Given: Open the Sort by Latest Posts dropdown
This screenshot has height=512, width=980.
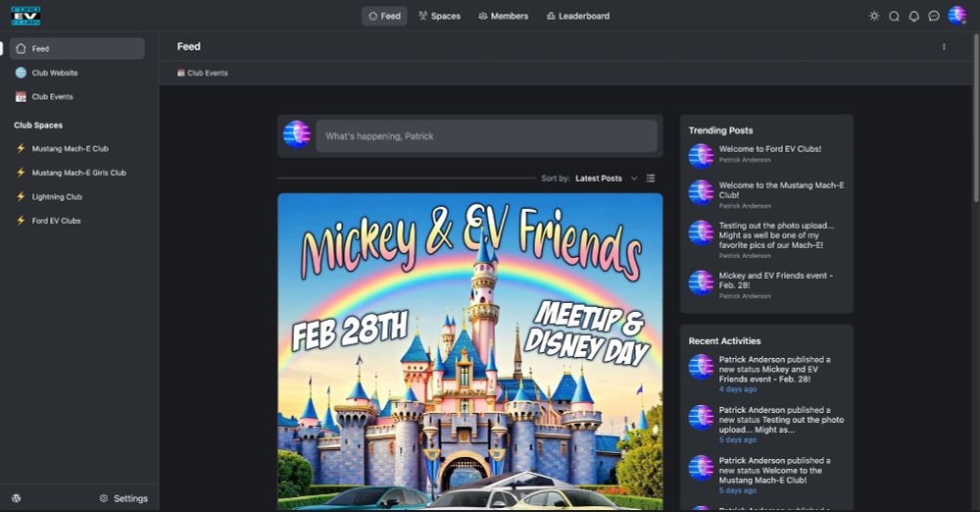Looking at the screenshot, I should 606,179.
